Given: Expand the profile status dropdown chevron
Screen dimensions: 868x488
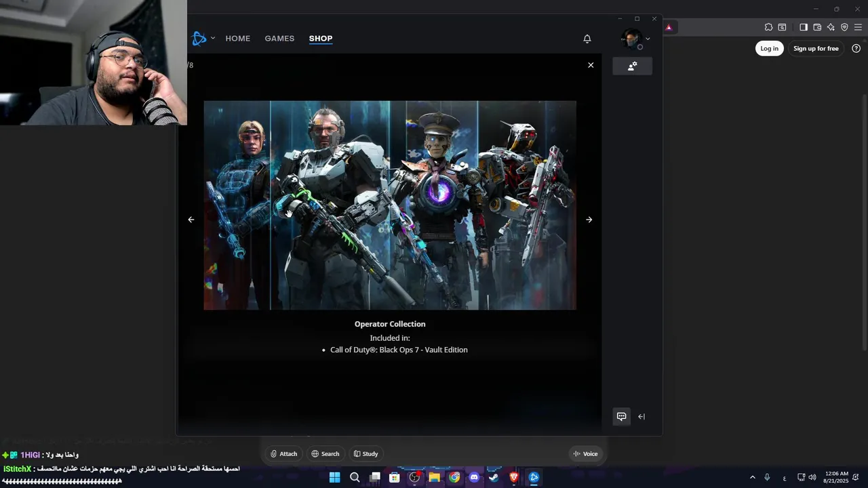Looking at the screenshot, I should tap(648, 39).
